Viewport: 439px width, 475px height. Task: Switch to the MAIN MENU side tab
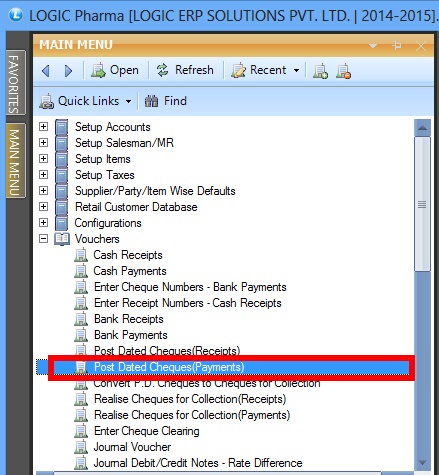tap(15, 161)
